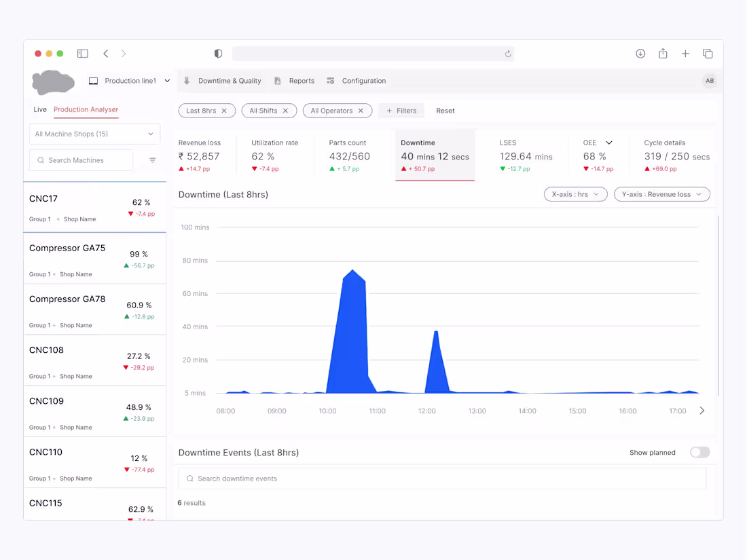Switch to Production Analyser tab
The image size is (747, 560).
tap(86, 109)
